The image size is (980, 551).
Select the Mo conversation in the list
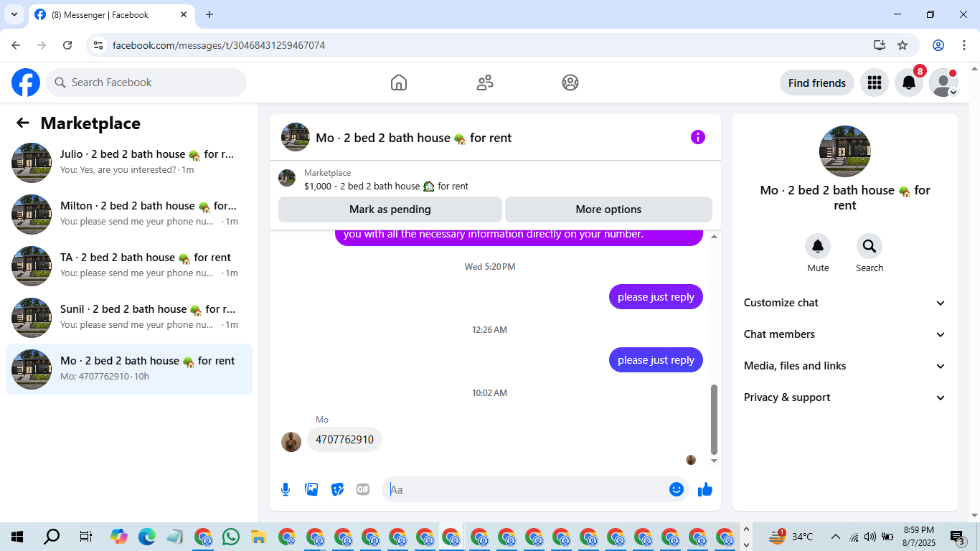(129, 369)
